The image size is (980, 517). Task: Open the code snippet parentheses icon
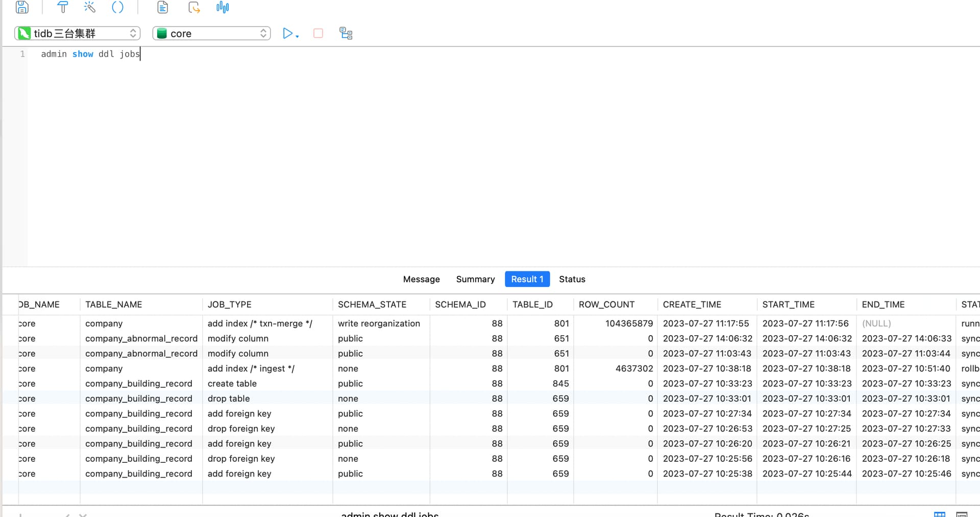point(117,7)
